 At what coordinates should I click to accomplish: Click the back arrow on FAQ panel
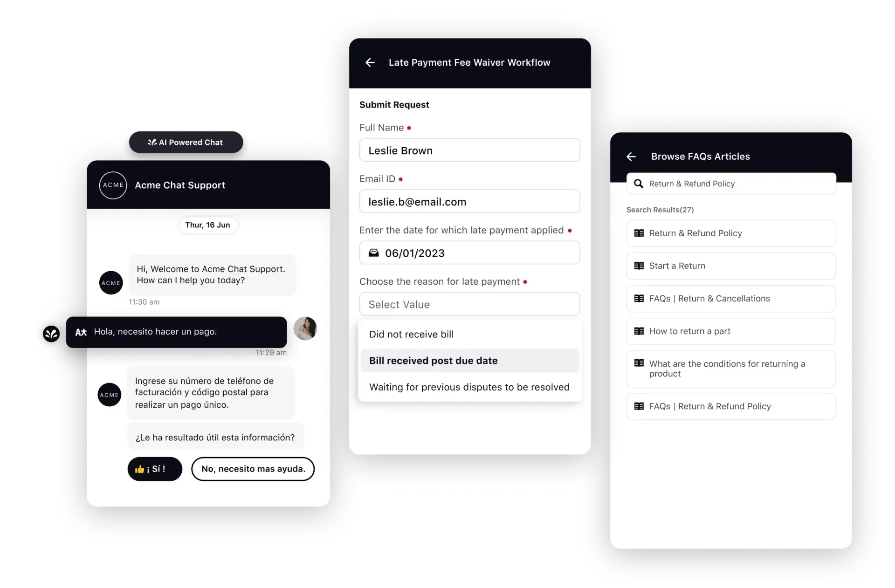pos(631,156)
